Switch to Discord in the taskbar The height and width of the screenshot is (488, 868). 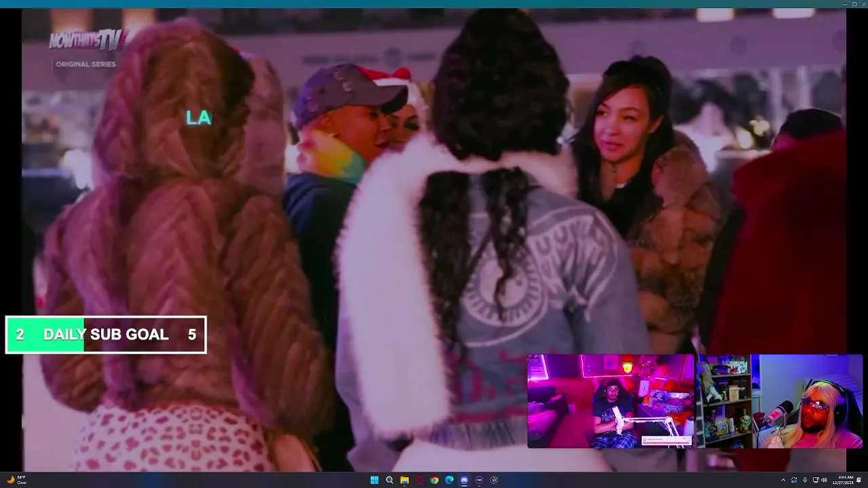tap(464, 480)
